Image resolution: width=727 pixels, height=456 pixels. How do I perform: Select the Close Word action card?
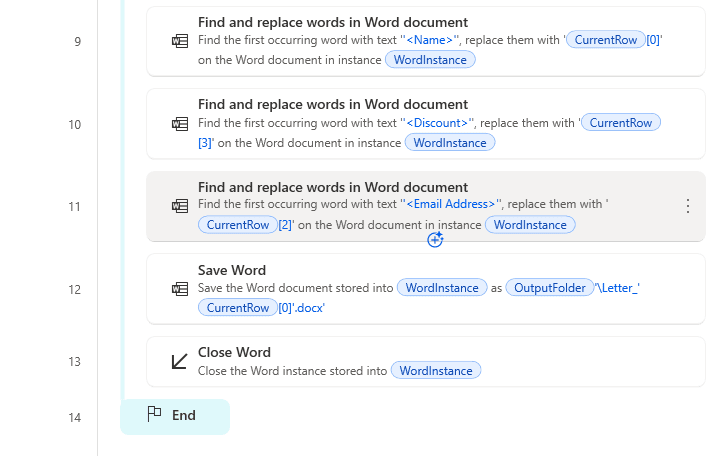(x=426, y=361)
